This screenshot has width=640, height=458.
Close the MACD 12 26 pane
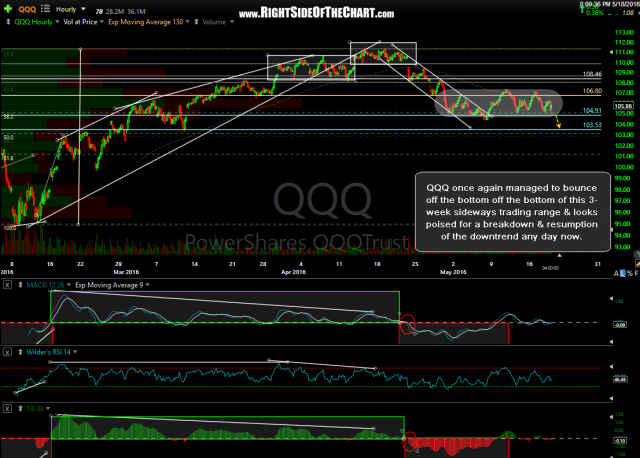7,285
